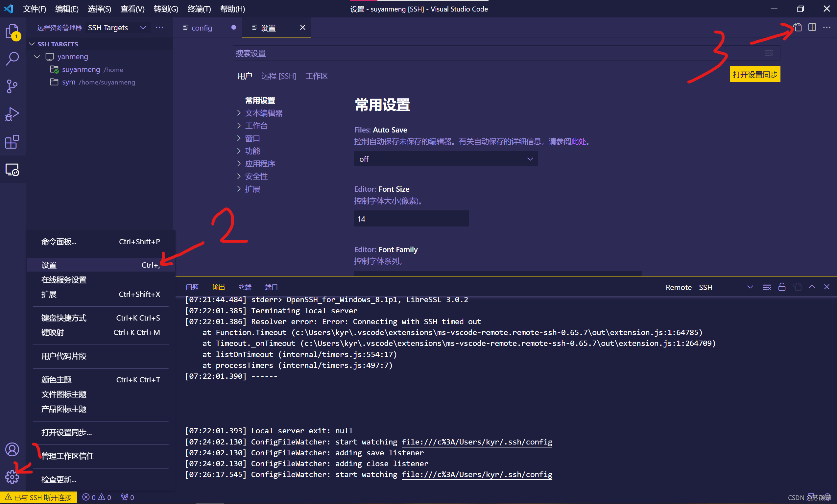This screenshot has width=837, height=504.
Task: Open the Remote Explorer view icon
Action: pyautogui.click(x=12, y=169)
